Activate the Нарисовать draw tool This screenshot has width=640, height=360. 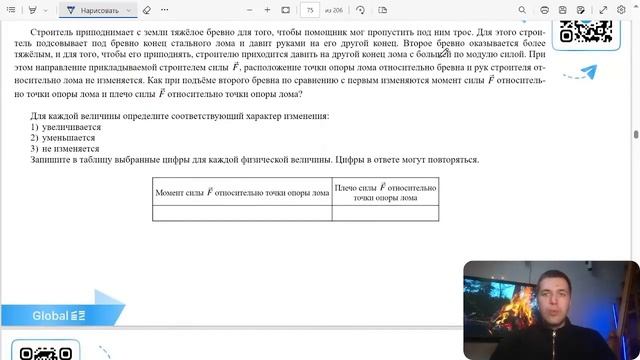tap(93, 10)
